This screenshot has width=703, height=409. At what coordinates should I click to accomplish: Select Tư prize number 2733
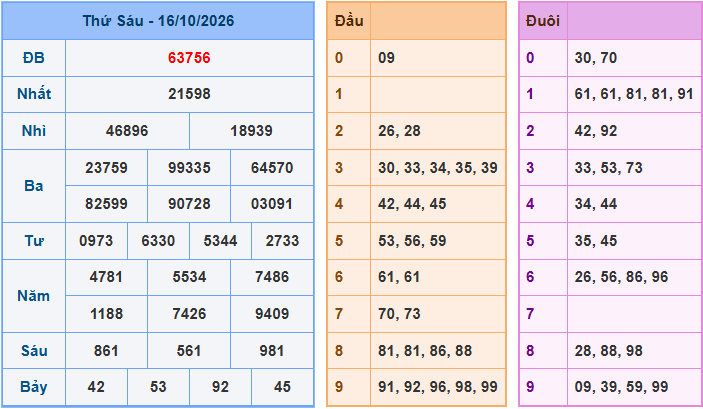282,241
